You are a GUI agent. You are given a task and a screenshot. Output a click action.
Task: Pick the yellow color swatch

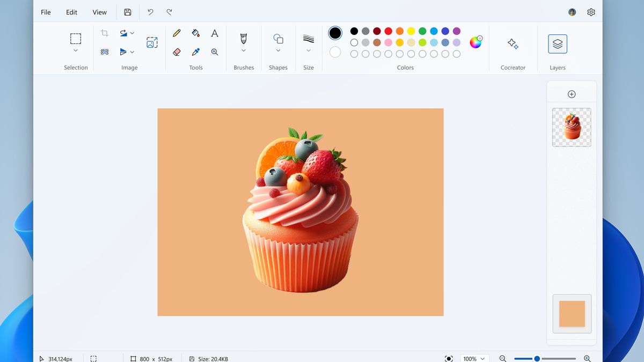pos(411,31)
